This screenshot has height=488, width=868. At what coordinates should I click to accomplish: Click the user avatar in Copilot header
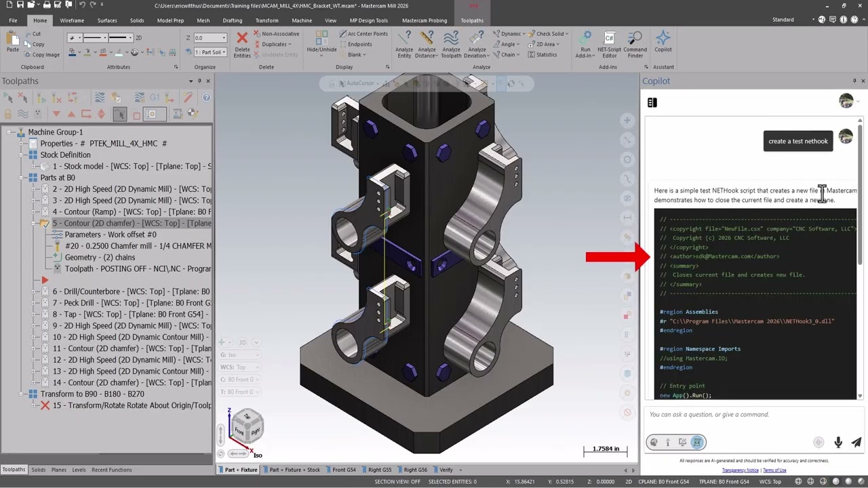tap(846, 101)
